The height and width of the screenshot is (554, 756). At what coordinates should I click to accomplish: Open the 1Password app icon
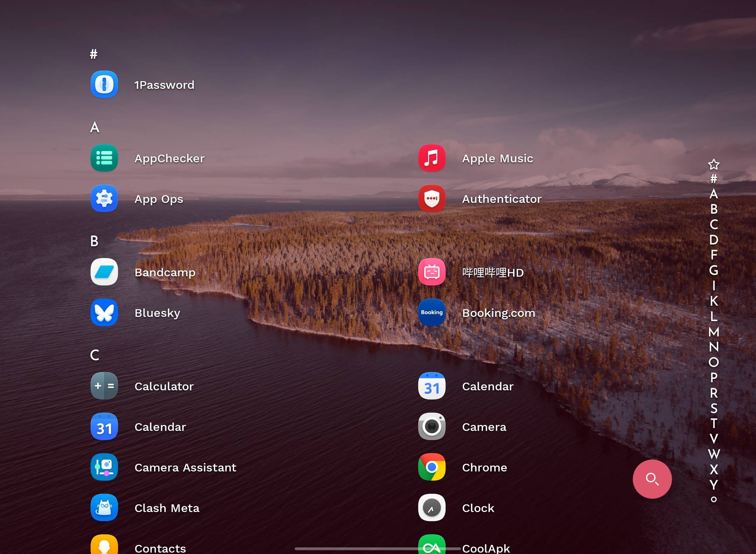pos(104,85)
